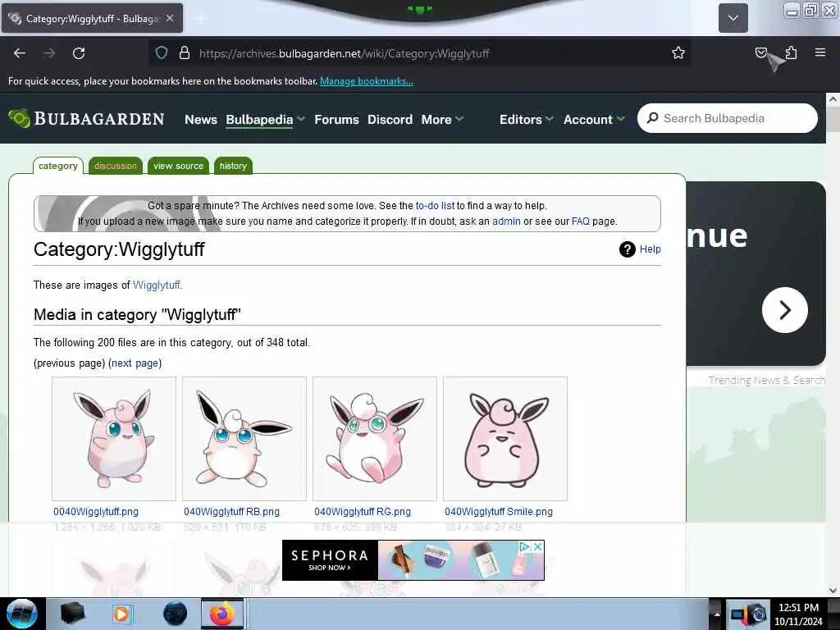Open the 040Wigglytuff Smile.png file link
This screenshot has width=840, height=630.
[x=499, y=512]
